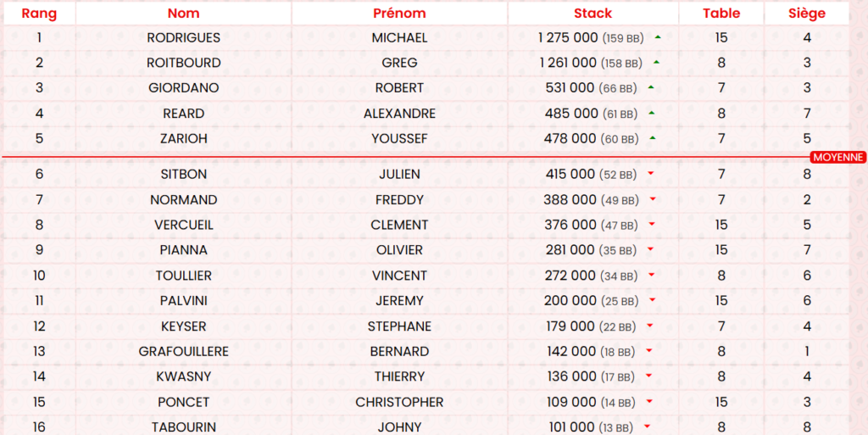The width and height of the screenshot is (868, 435).
Task: Click the red down arrow beside Keyser's stack
Action: 648,326
